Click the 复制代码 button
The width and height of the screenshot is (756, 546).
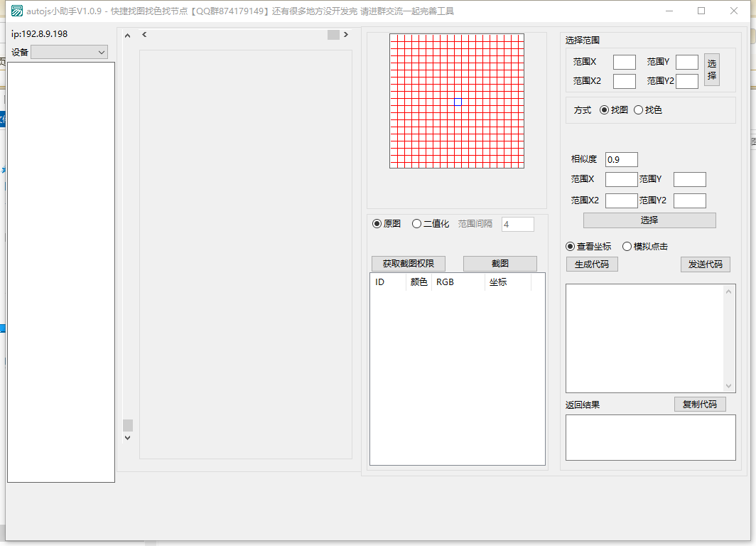[700, 405]
